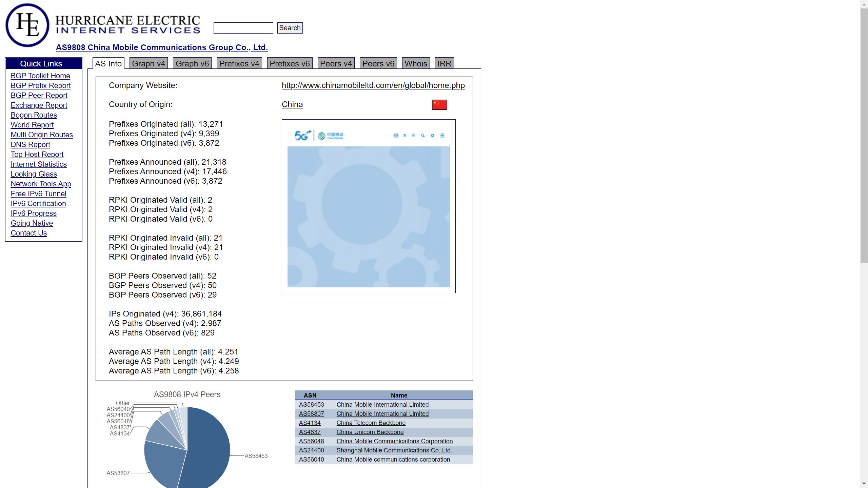The image size is (868, 488).
Task: Click the AS9808 China Mobile heading link
Action: (x=162, y=47)
